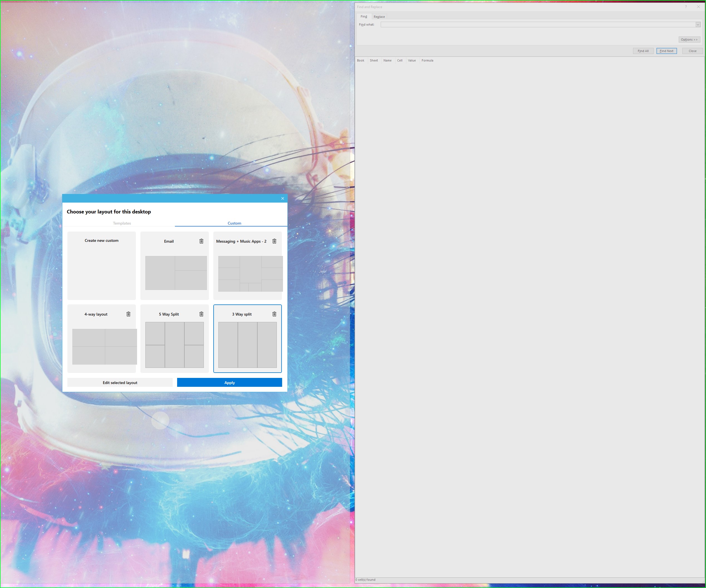The image size is (706, 588).
Task: Click Find Next button
Action: [x=666, y=51]
